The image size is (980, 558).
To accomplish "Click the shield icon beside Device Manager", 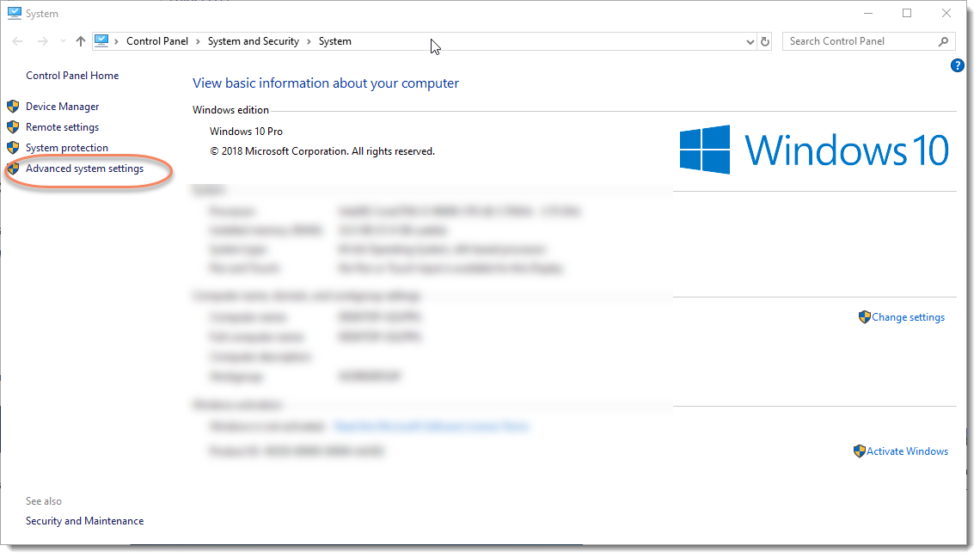I will click(13, 107).
